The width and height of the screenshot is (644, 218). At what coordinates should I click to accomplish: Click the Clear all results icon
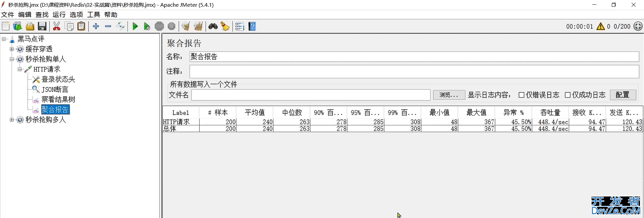click(198, 26)
